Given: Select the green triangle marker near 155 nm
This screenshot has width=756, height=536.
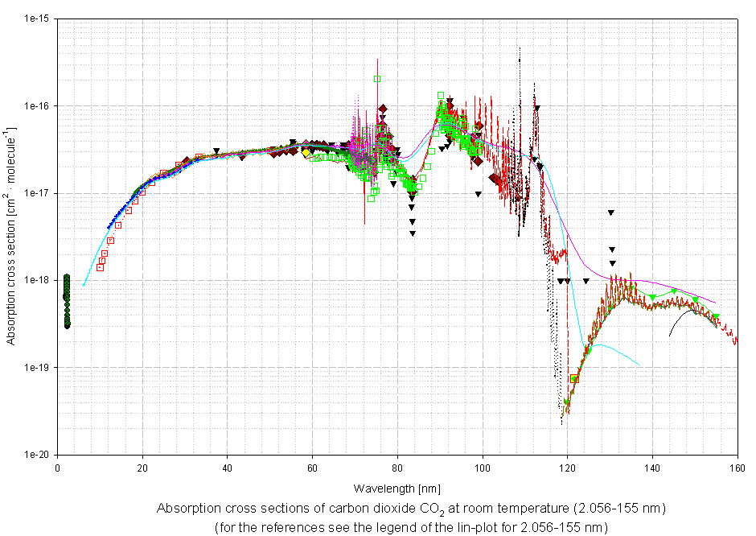Looking at the screenshot, I should pyautogui.click(x=716, y=316).
